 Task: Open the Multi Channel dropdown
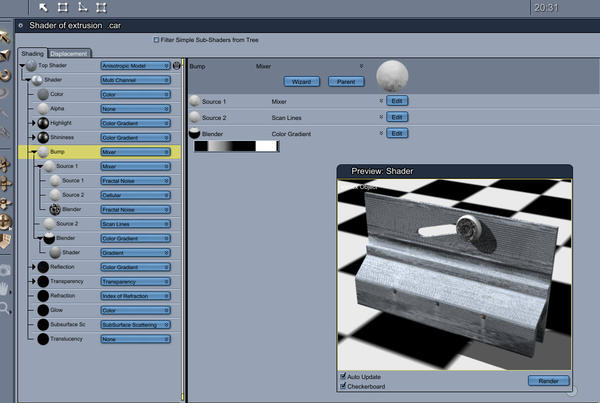coord(135,80)
